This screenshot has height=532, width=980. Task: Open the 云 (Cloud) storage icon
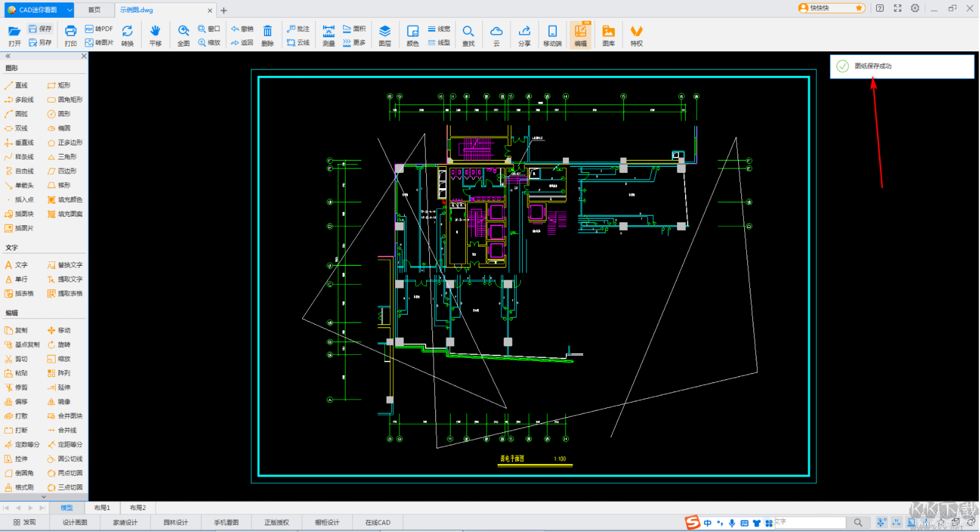496,35
